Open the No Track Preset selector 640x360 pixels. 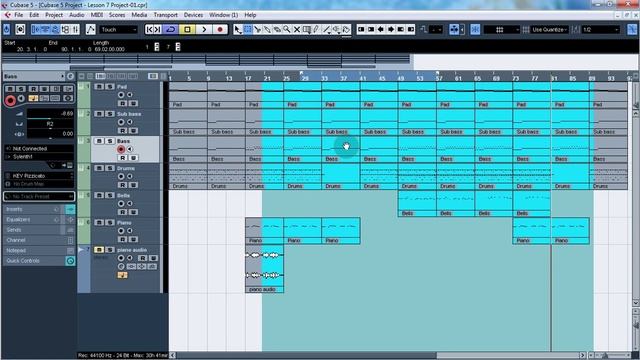pyautogui.click(x=39, y=196)
